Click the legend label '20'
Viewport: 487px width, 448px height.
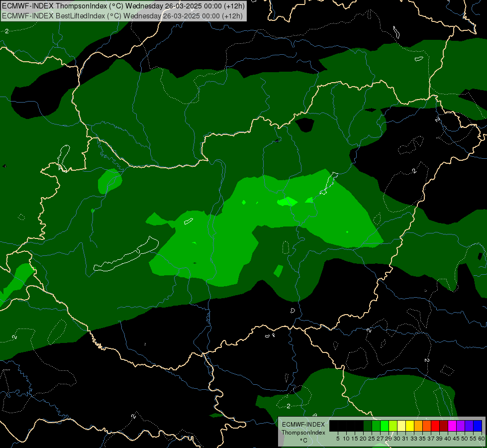click(x=363, y=439)
